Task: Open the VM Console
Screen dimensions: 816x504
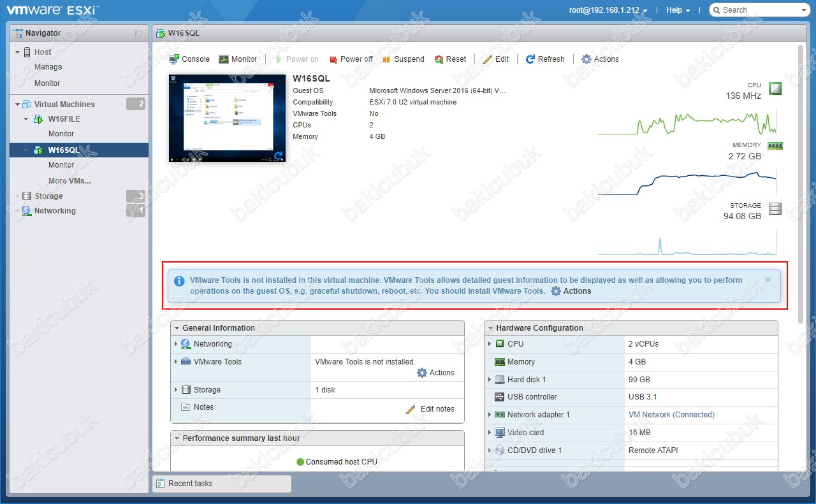Action: (x=189, y=59)
